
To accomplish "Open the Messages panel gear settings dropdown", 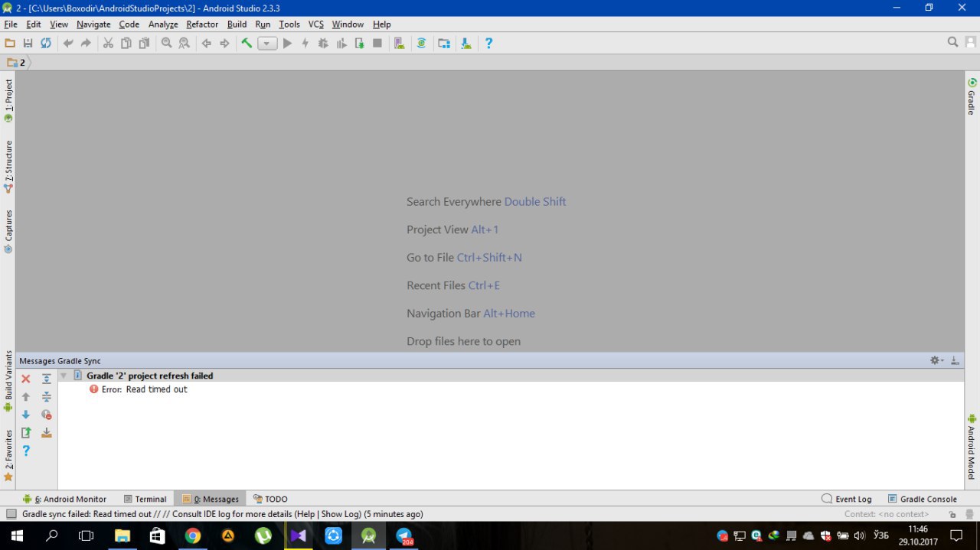I will 937,360.
